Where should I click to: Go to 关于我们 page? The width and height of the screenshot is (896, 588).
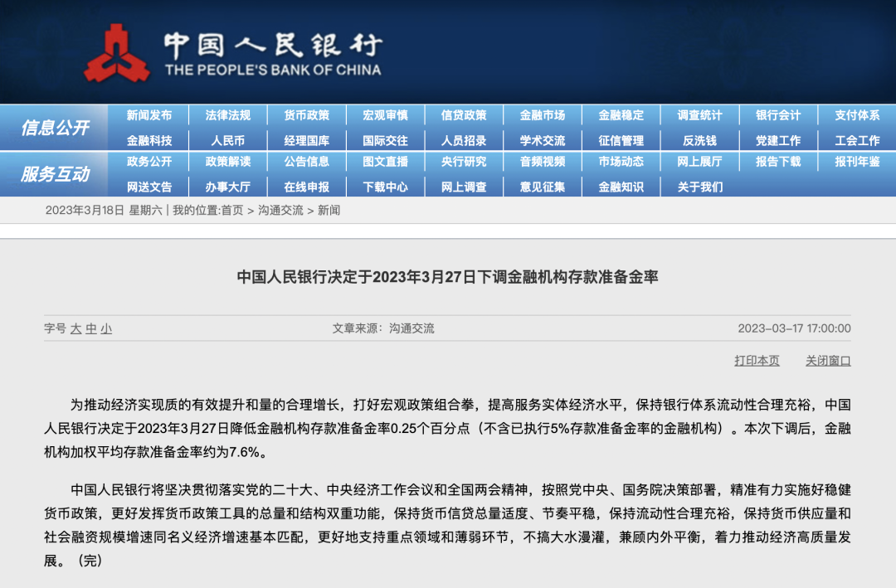tap(700, 187)
